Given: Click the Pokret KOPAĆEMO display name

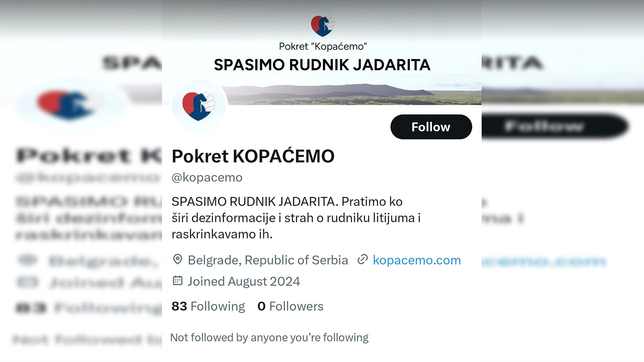Looking at the screenshot, I should pos(253,156).
